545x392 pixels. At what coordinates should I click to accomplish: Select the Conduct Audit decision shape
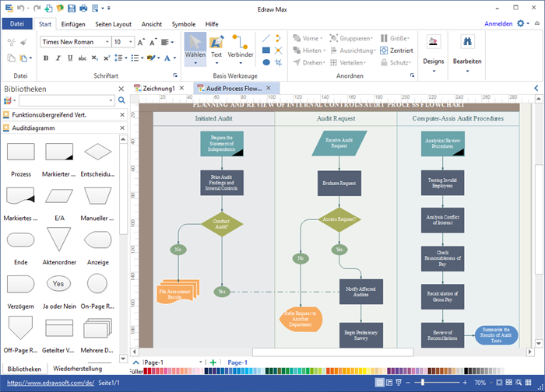[x=221, y=224]
